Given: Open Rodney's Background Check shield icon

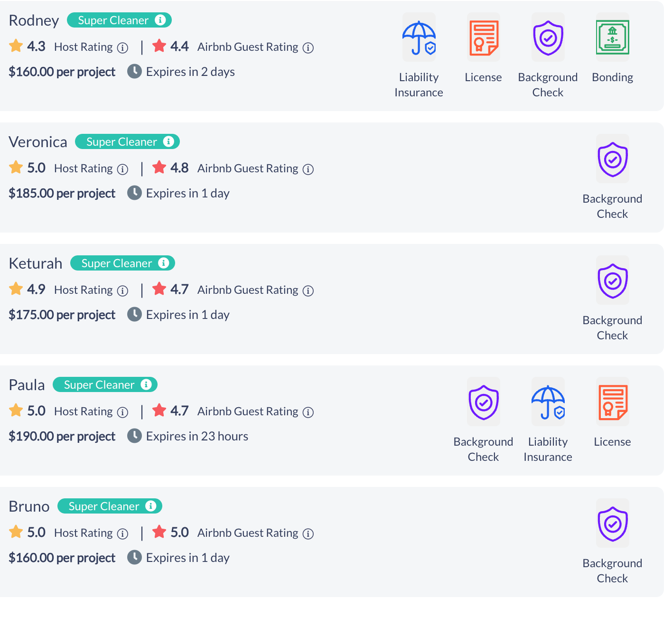Looking at the screenshot, I should coord(548,38).
